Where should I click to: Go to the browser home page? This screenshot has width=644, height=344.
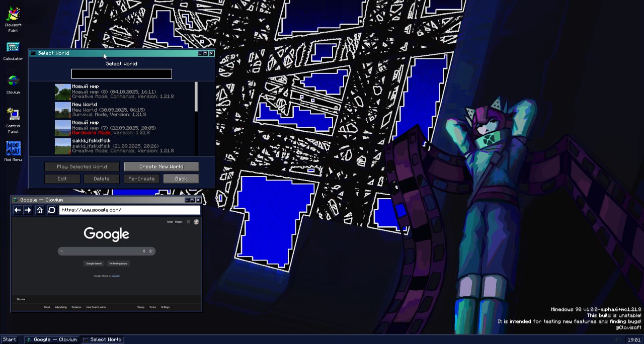[40, 210]
